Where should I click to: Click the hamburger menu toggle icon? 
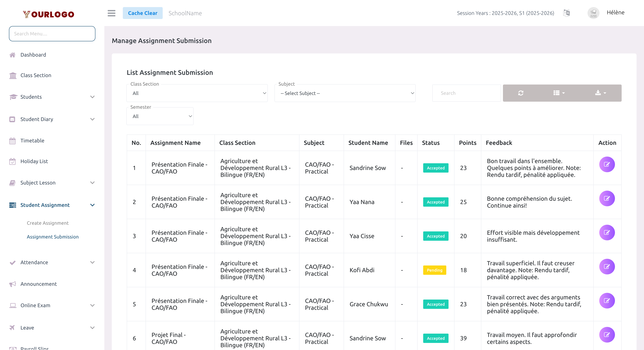tap(111, 13)
